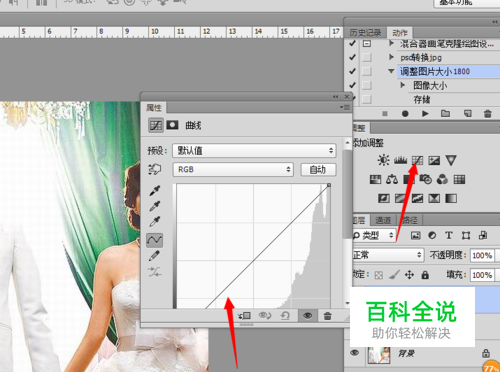Add a Black & White adjustment icon
This screenshot has height=372, width=500.
[409, 180]
